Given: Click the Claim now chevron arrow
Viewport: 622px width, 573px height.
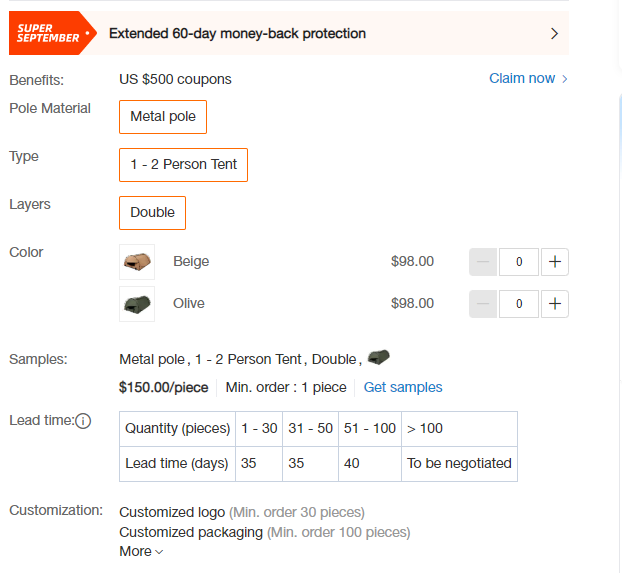Looking at the screenshot, I should point(564,79).
